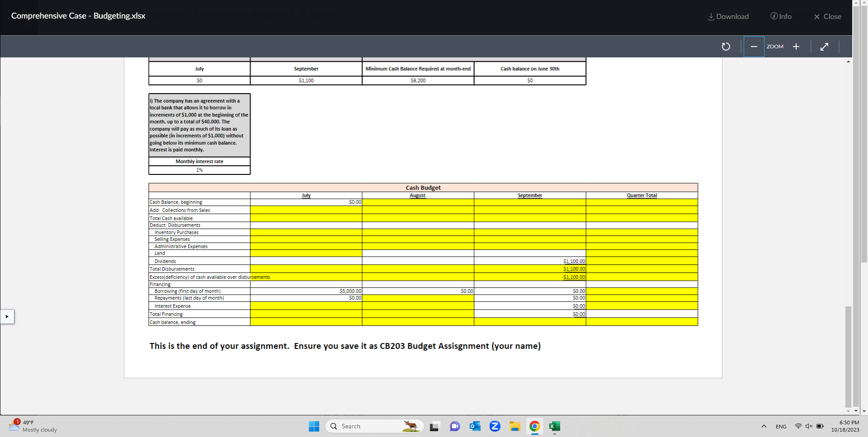This screenshot has width=868, height=437.
Task: Click the 1% interest rate cell
Action: coord(199,170)
